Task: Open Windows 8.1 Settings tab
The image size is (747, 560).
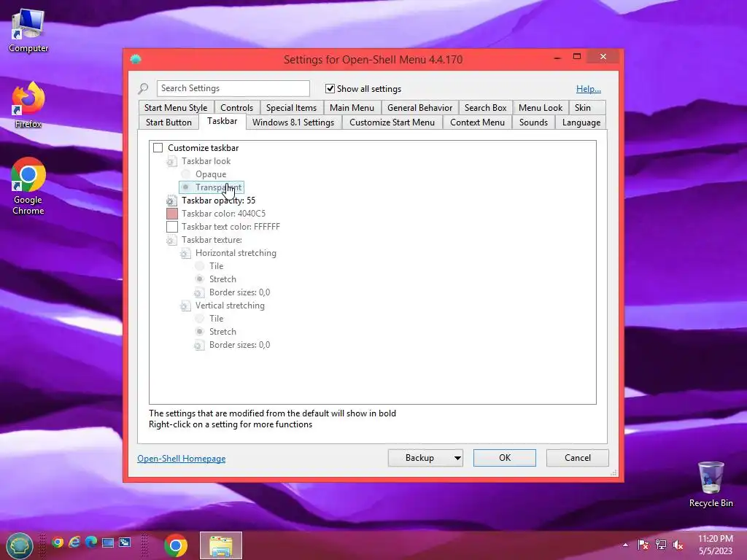Action: point(293,122)
